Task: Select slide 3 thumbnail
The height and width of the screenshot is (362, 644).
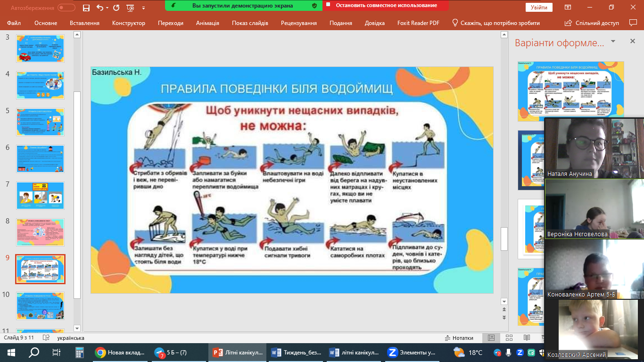Action: (x=40, y=48)
